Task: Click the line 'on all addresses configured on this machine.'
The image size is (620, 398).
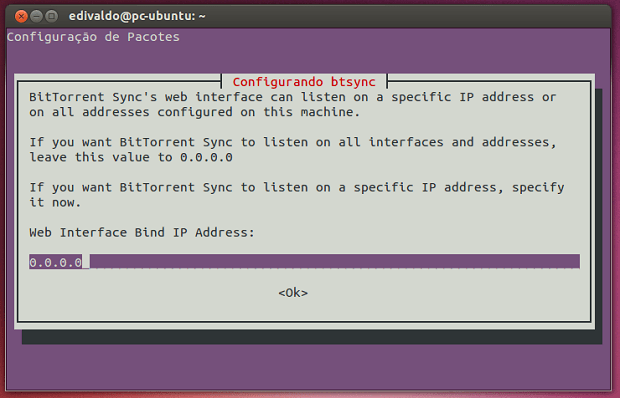Action: pyautogui.click(x=195, y=112)
